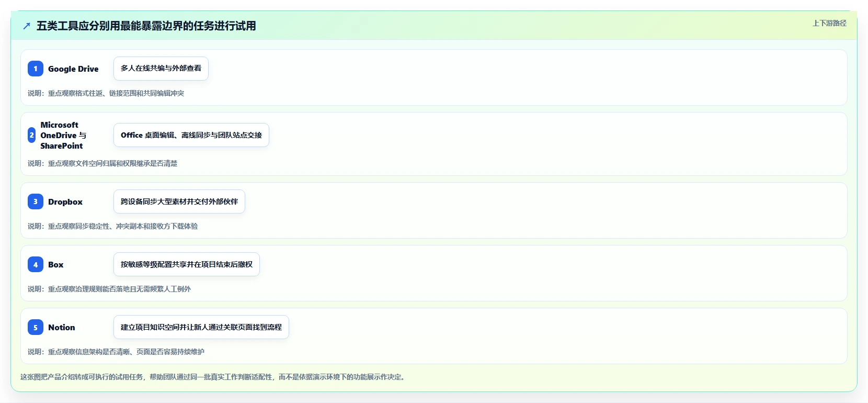Select the 按敏感等级配置共享 task chip
Screen dimensions: 868x403
(187, 264)
